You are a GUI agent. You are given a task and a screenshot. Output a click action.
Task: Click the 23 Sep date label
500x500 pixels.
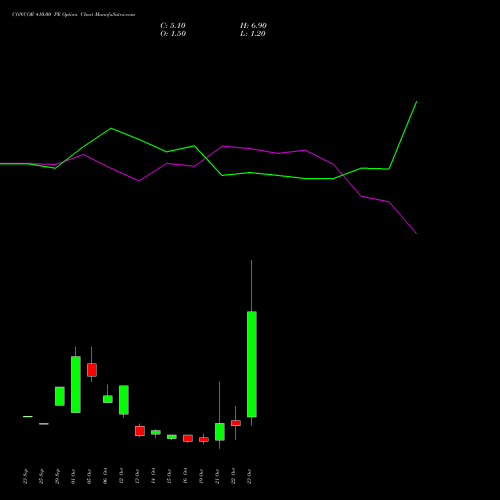[26, 476]
